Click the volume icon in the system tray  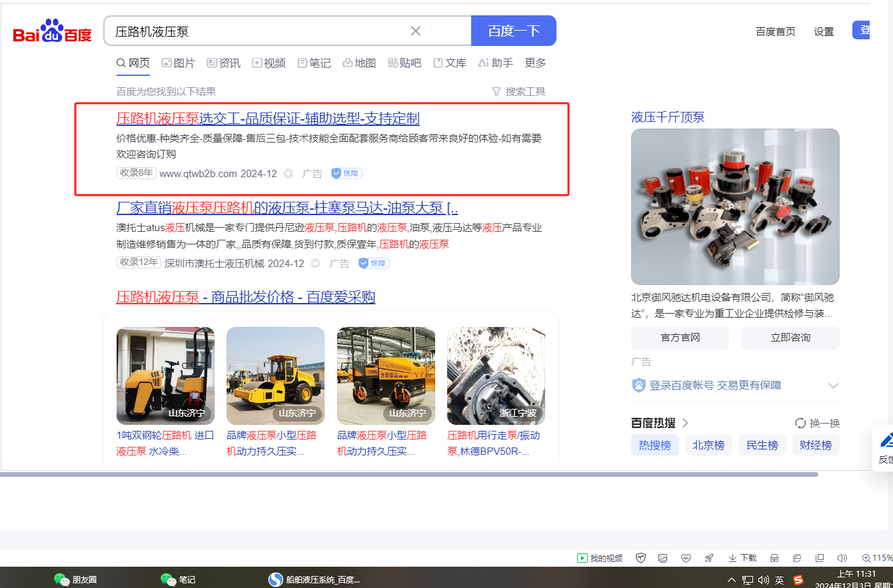(764, 580)
